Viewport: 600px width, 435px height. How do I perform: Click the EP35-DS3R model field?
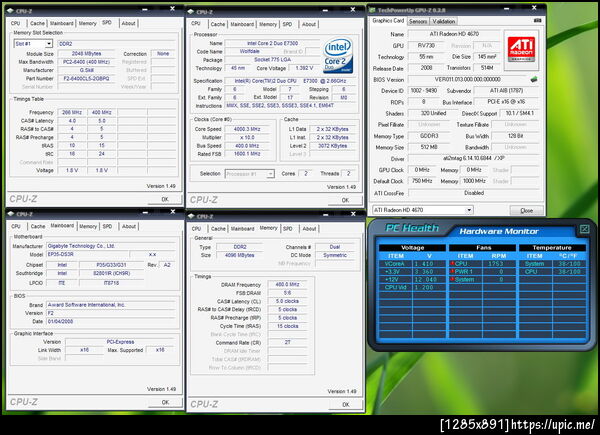click(87, 254)
